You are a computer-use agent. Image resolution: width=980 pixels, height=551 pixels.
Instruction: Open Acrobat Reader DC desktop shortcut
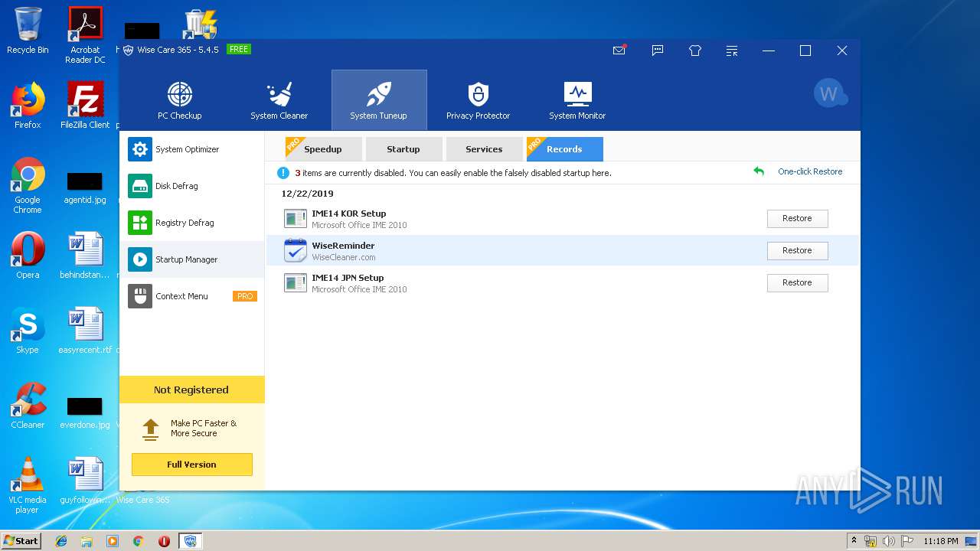85,35
